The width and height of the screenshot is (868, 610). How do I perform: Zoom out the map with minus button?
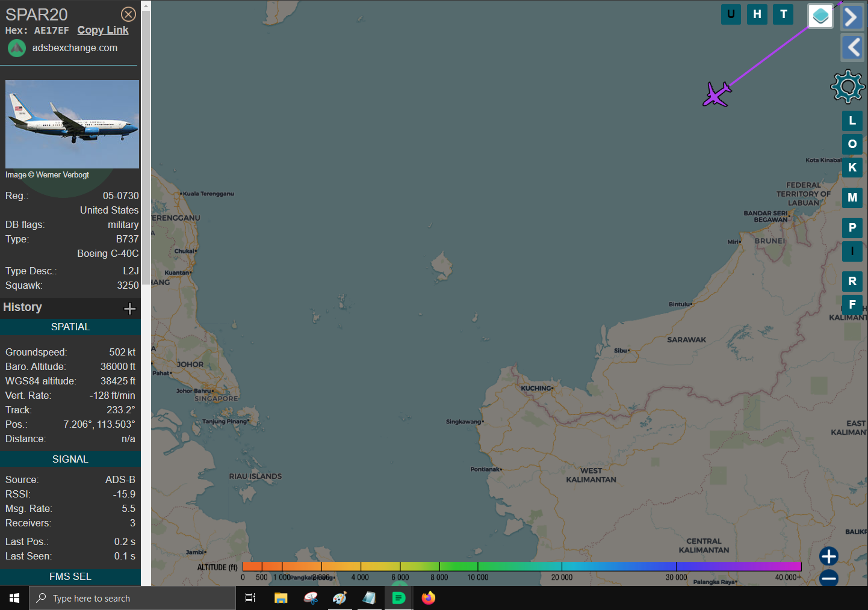pyautogui.click(x=829, y=578)
